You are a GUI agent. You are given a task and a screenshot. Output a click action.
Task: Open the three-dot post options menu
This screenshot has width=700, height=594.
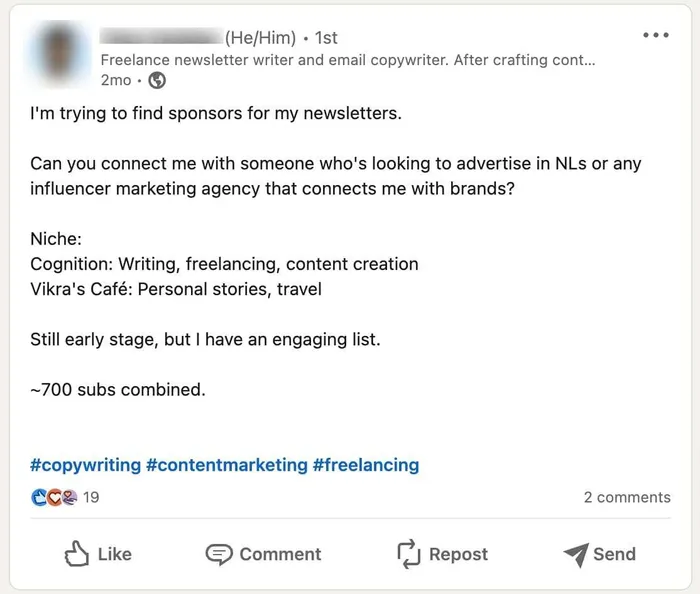point(656,36)
